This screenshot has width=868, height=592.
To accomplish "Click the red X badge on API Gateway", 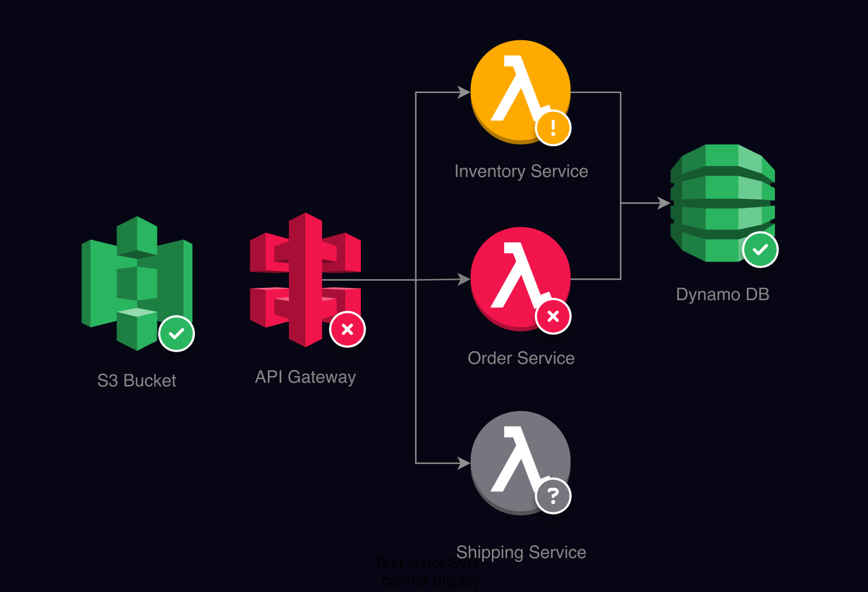I will pyautogui.click(x=347, y=329).
